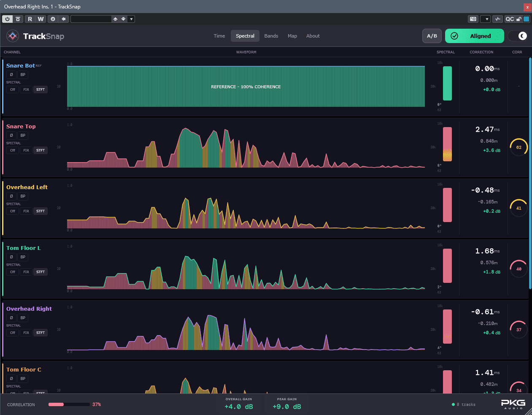Toggle BP filter on Snare Top
Screen dimensions: 532x415
click(x=23, y=136)
